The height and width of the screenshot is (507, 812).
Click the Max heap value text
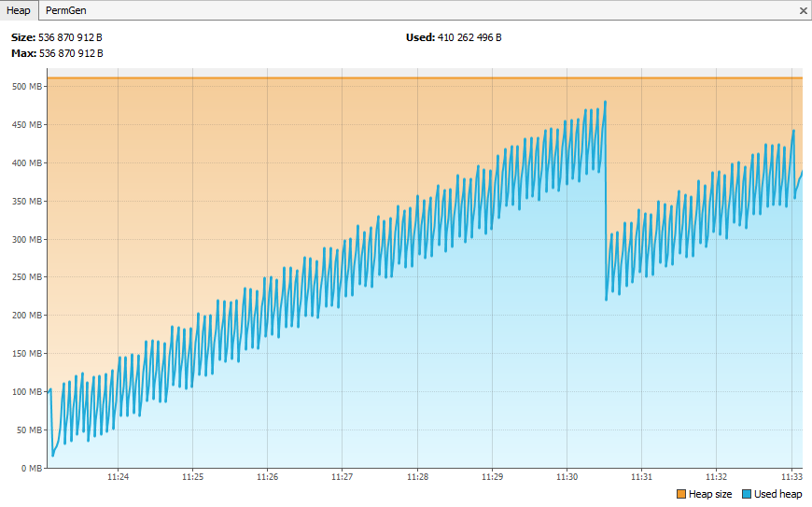click(71, 53)
